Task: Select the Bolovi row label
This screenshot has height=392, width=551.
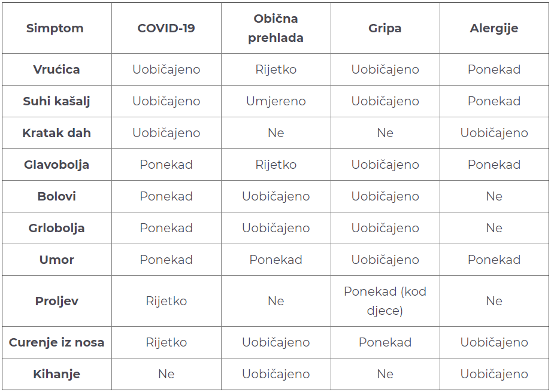Action: click(56, 196)
